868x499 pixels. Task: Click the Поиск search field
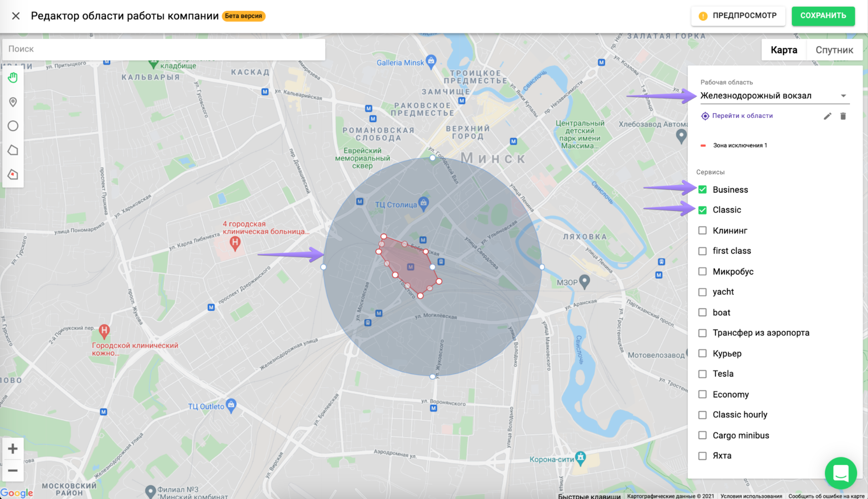(163, 49)
